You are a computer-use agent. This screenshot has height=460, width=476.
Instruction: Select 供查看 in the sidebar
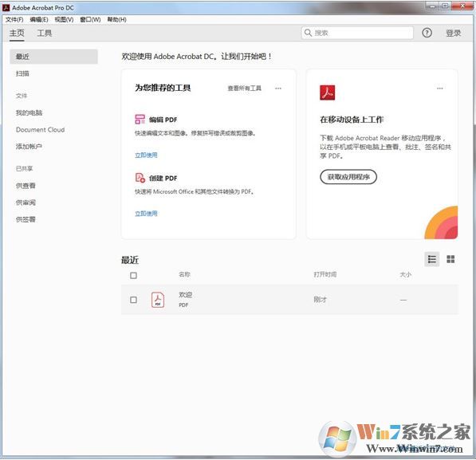point(26,186)
